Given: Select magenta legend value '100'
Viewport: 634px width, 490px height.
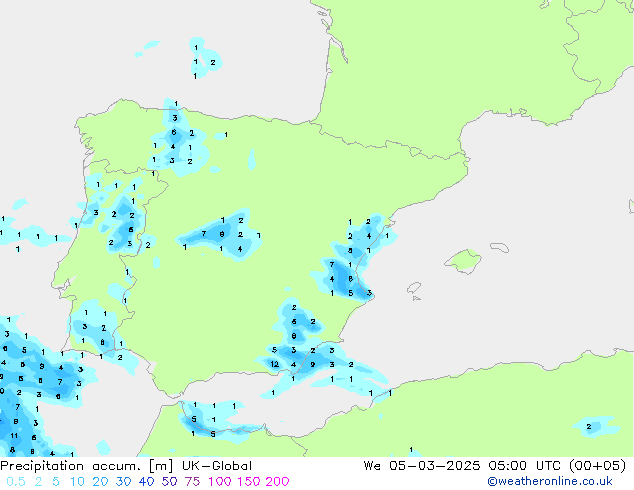Looking at the screenshot, I should (220, 482).
